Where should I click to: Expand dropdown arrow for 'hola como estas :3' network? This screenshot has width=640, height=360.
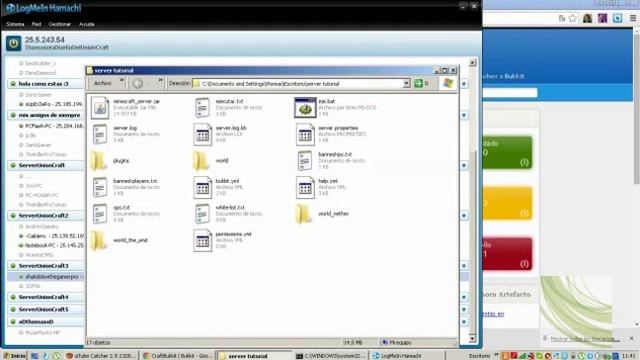click(x=464, y=84)
